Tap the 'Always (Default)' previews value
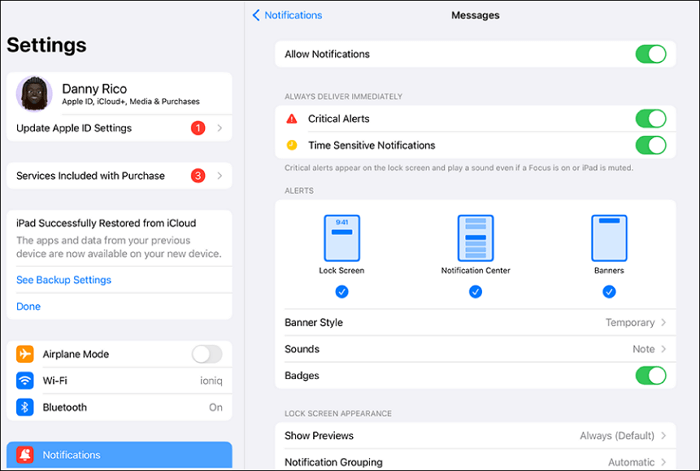The height and width of the screenshot is (471, 700). (x=617, y=436)
